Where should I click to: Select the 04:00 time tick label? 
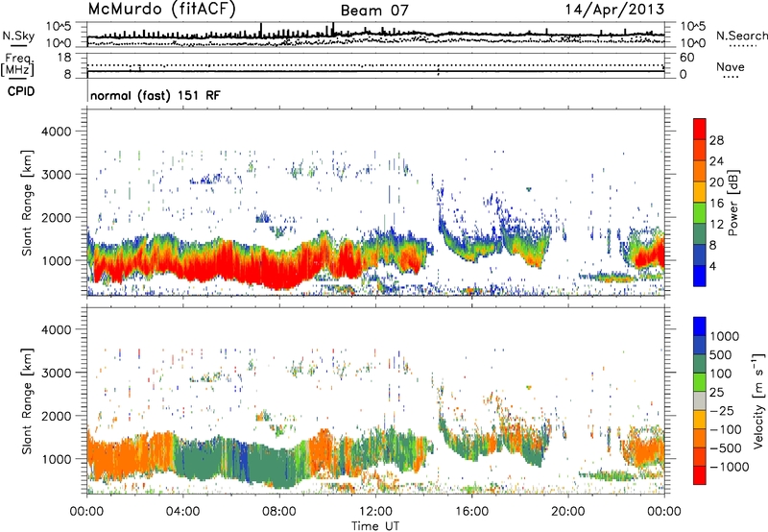tap(182, 512)
